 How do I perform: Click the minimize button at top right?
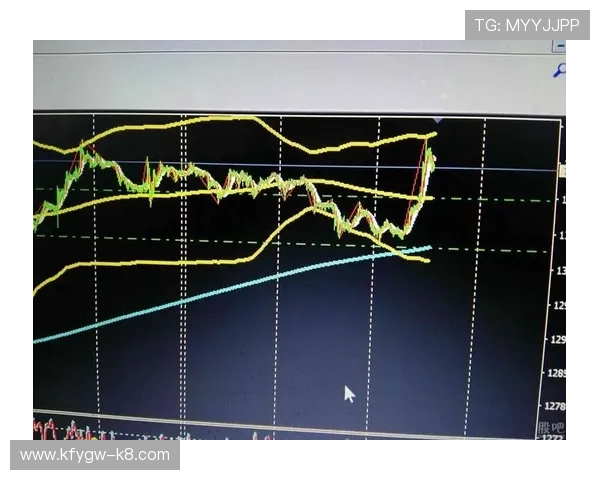561,46
